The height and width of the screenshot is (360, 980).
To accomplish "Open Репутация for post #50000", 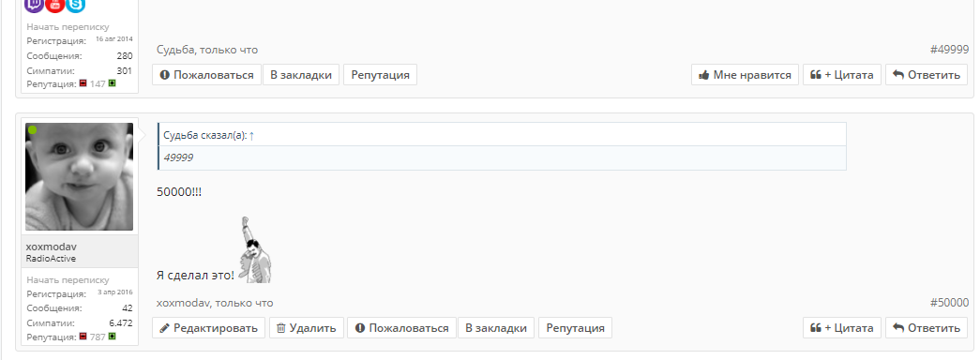I will (x=575, y=328).
